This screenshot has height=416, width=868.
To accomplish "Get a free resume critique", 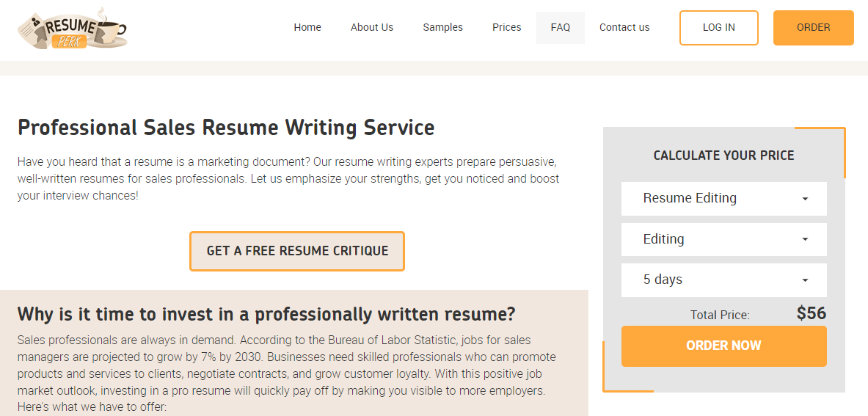I will click(x=297, y=251).
